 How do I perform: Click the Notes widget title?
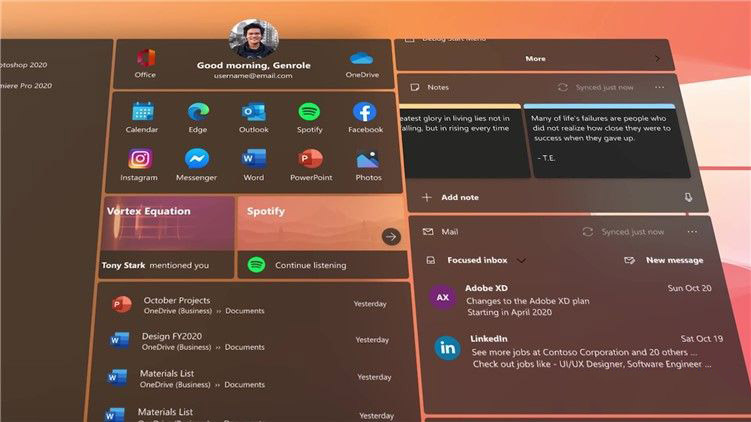tap(438, 87)
